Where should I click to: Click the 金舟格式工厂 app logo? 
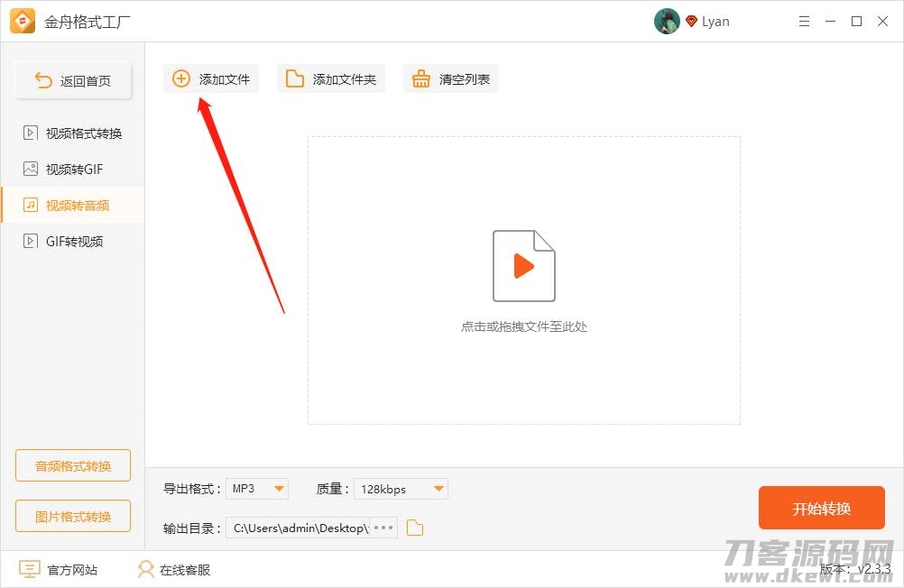[20, 21]
